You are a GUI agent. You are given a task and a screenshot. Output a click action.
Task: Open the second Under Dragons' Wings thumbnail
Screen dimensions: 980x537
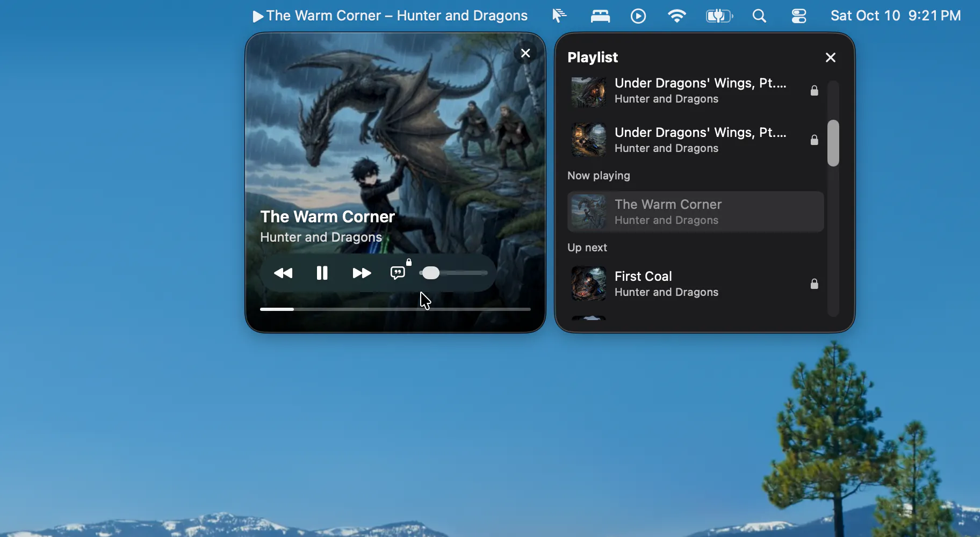[589, 140]
